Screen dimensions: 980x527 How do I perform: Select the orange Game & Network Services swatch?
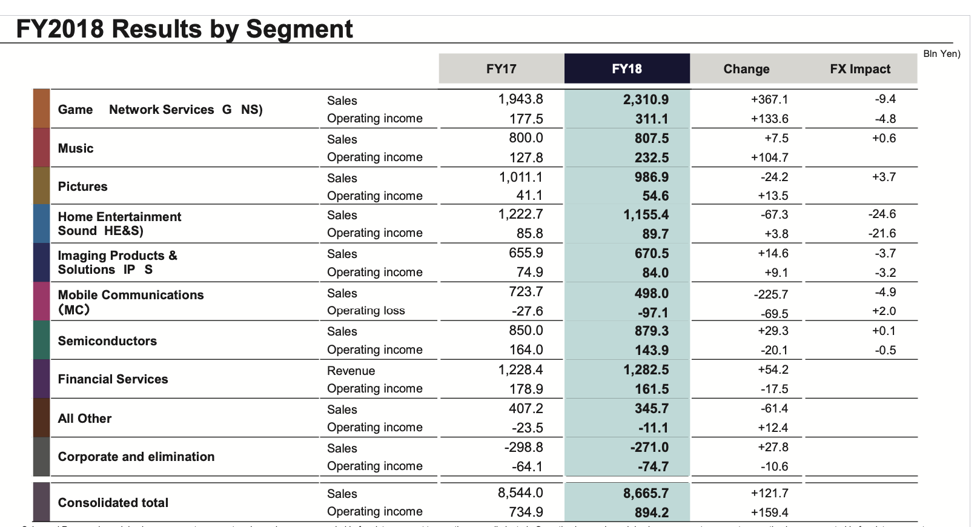pos(41,108)
